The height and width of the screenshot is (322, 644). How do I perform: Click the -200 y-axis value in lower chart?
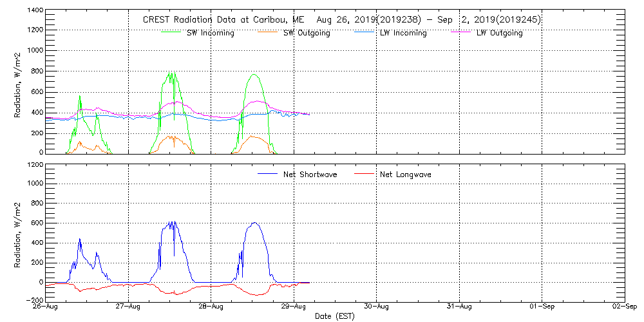coord(34,301)
